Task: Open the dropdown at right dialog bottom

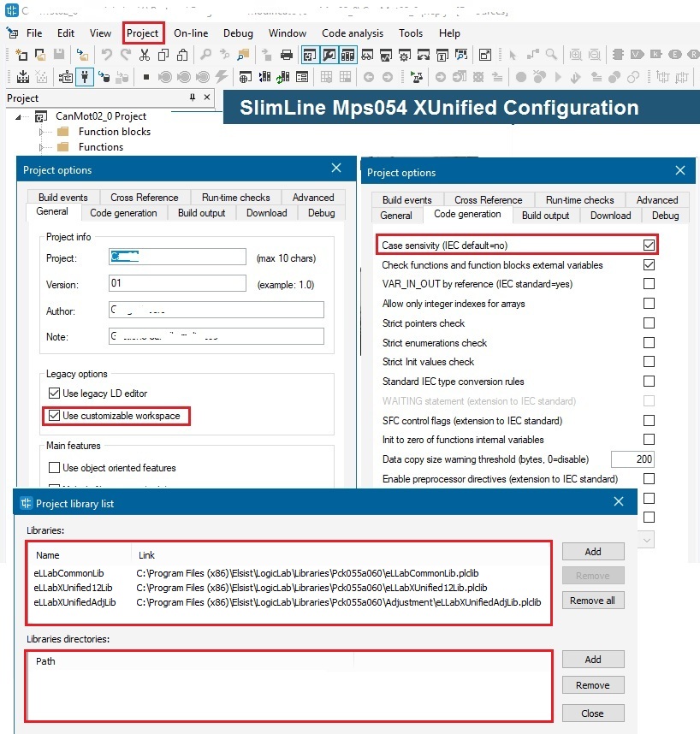Action: pos(647,540)
